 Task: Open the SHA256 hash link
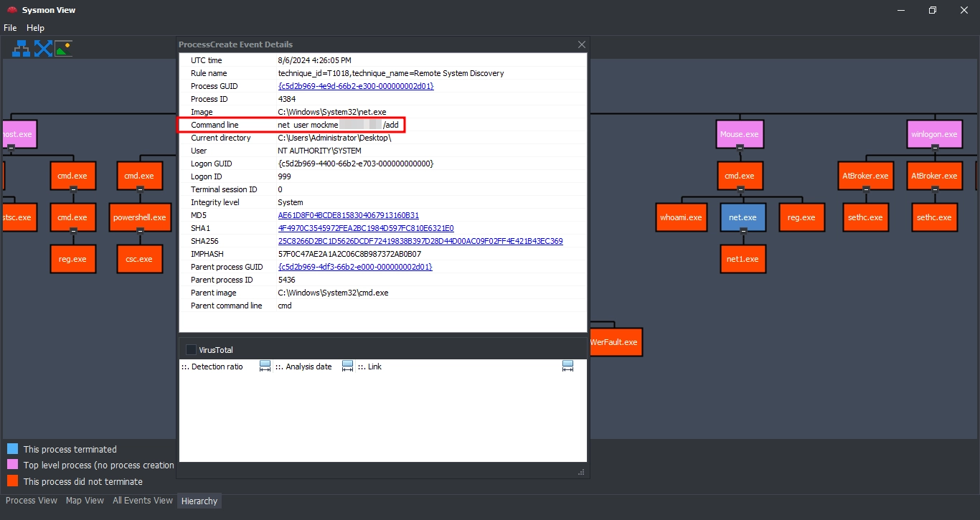pos(420,241)
